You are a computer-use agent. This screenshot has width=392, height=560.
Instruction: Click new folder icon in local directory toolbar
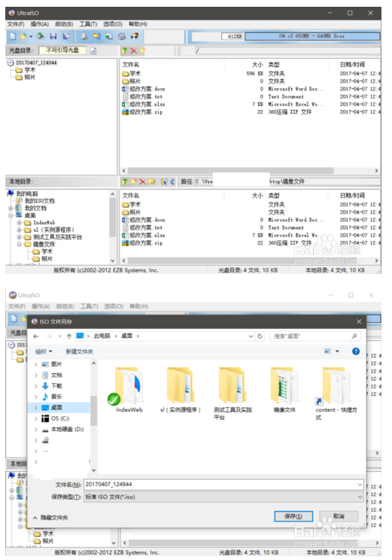click(133, 181)
